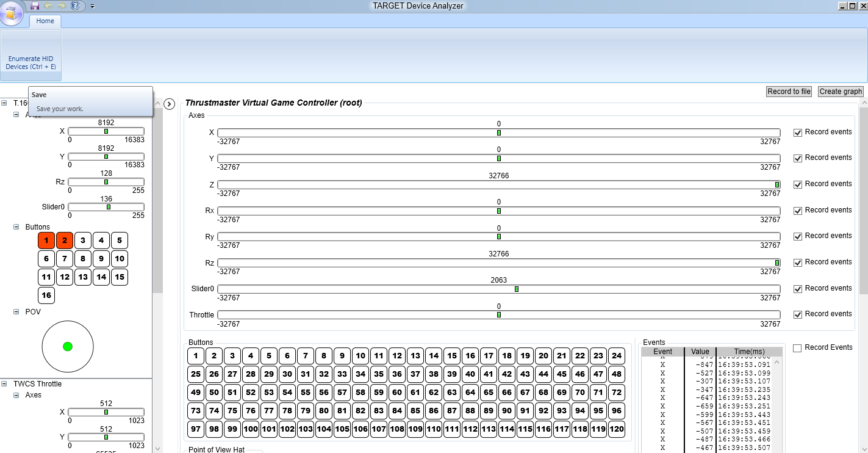Click the green POV hat indicator dot

[68, 347]
